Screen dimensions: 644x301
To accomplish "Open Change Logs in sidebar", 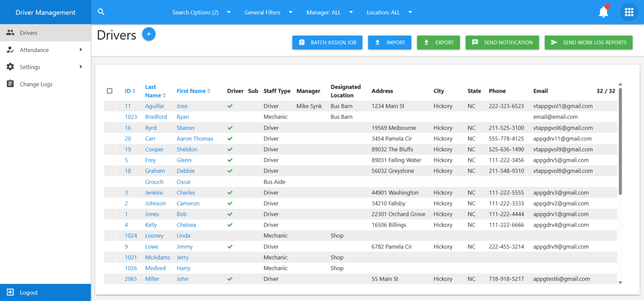I will point(36,84).
